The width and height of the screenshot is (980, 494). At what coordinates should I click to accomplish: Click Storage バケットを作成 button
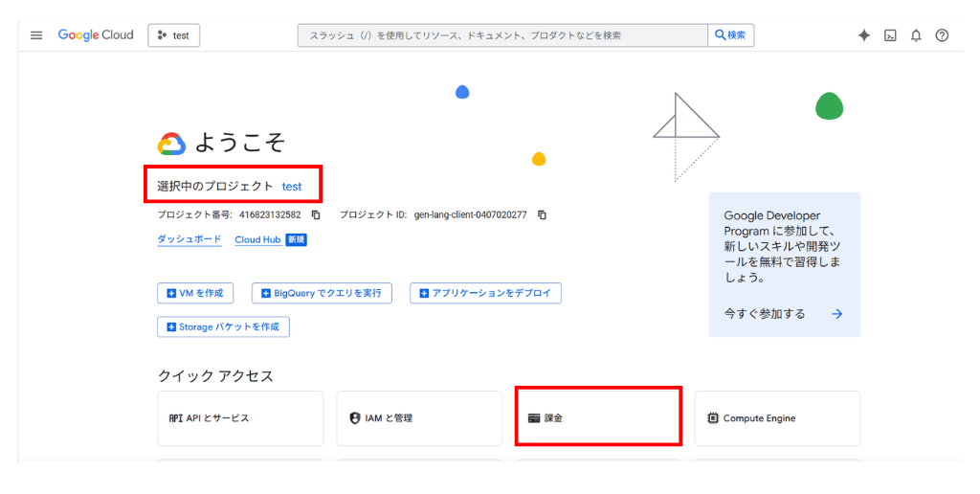point(223,326)
